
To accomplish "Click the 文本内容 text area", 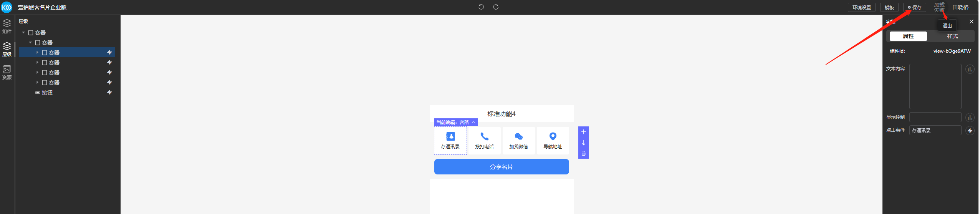I will click(x=935, y=86).
